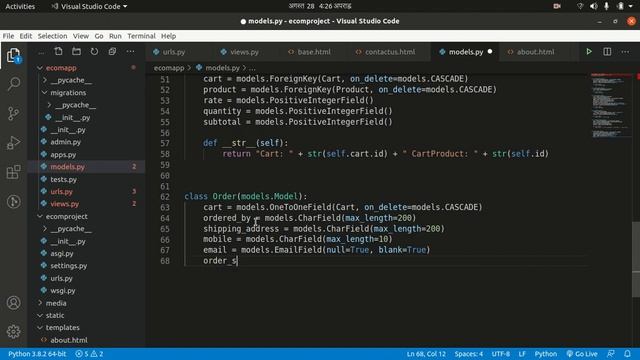Switch to the about.html editor tab
Image resolution: width=640 pixels, height=360 pixels.
pos(536,52)
